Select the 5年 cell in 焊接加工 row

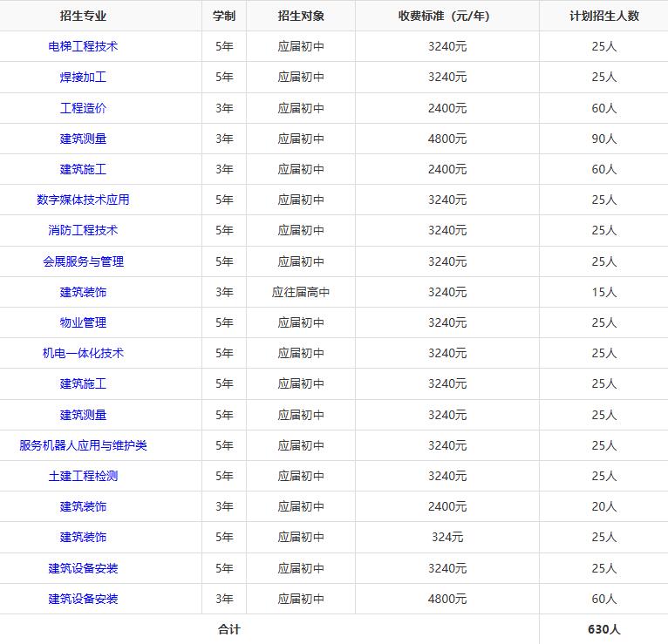click(224, 77)
